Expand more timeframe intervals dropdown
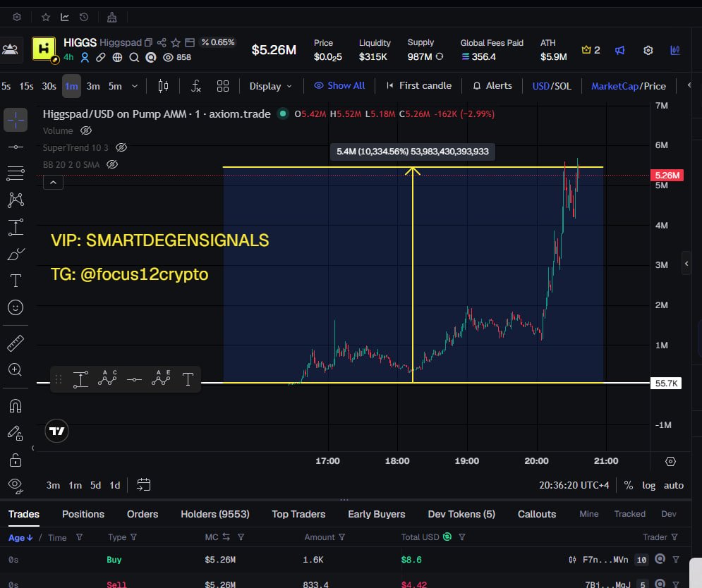702x588 pixels. [x=134, y=86]
